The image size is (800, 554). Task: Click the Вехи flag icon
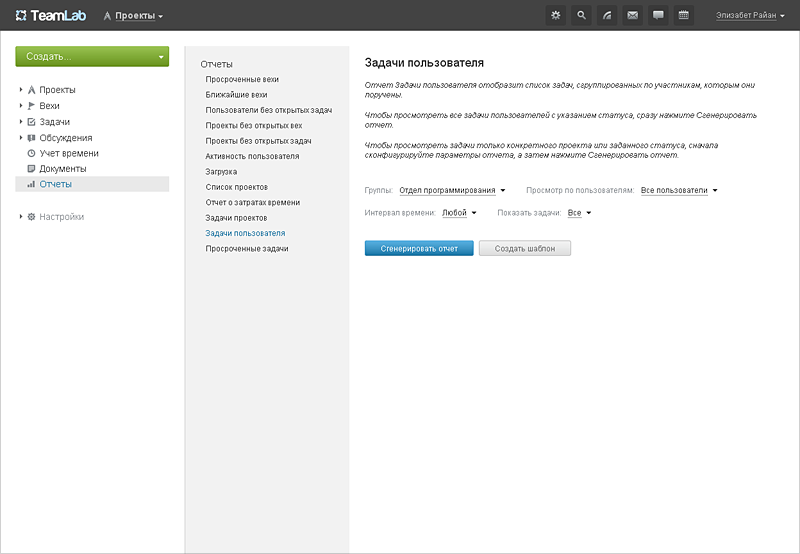[x=31, y=106]
